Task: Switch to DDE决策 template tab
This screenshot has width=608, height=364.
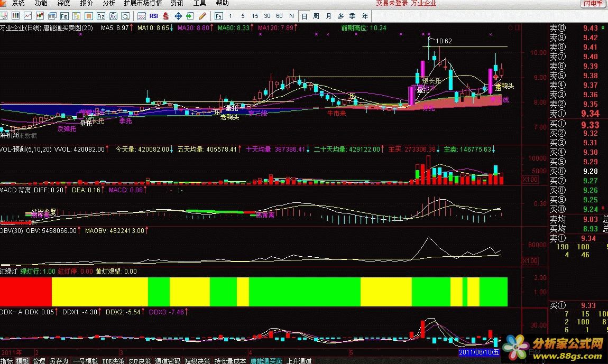Action: click(113, 361)
